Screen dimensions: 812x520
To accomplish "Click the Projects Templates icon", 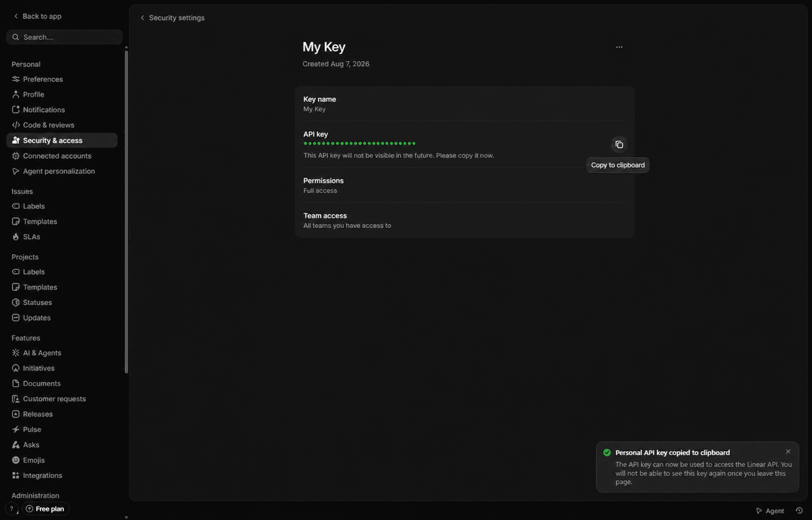I will coord(16,287).
